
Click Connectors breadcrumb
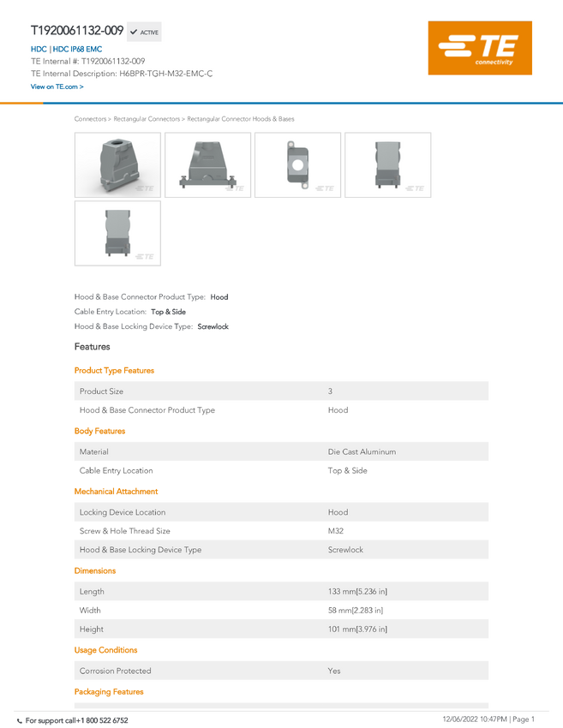point(90,119)
